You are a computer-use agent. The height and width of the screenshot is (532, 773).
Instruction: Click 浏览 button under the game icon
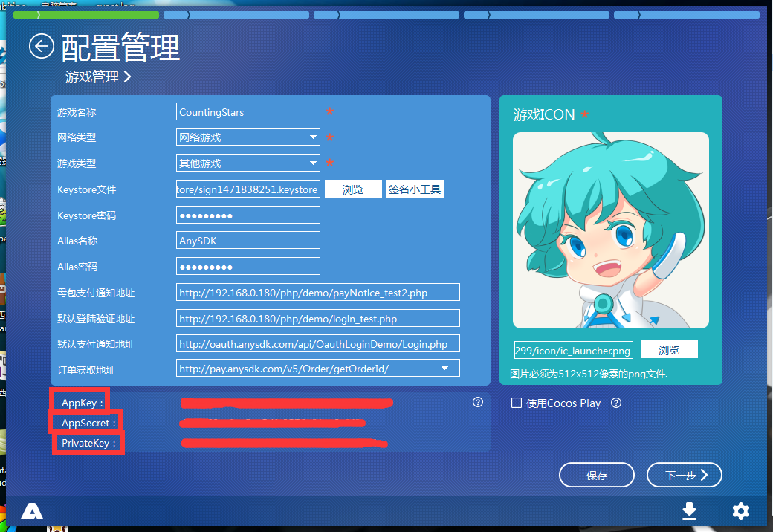tap(669, 350)
